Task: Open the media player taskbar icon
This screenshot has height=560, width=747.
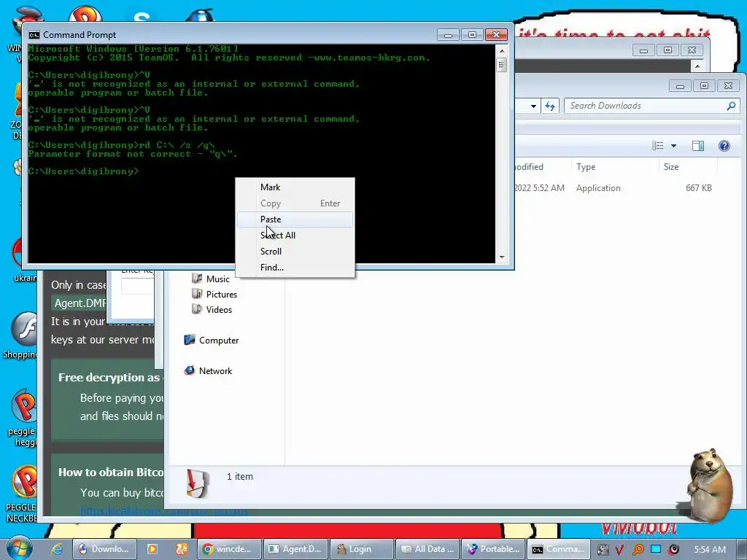Action: click(x=152, y=549)
